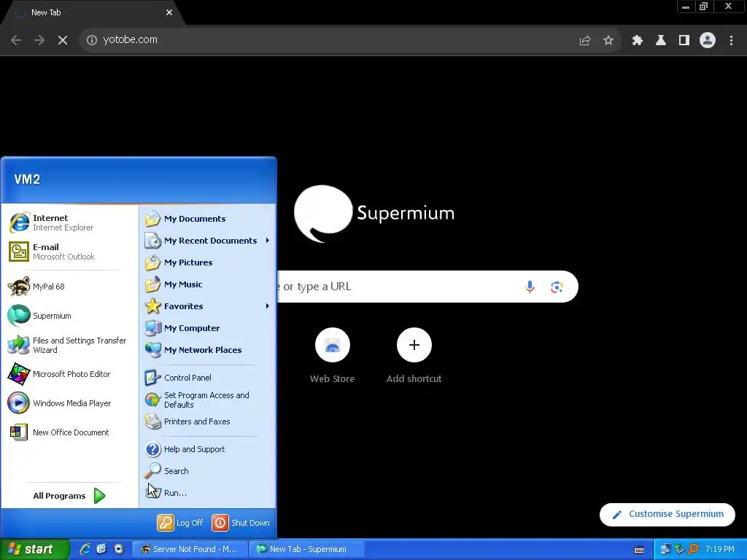747x560 pixels.
Task: Close the New Tab tab
Action: tap(169, 13)
